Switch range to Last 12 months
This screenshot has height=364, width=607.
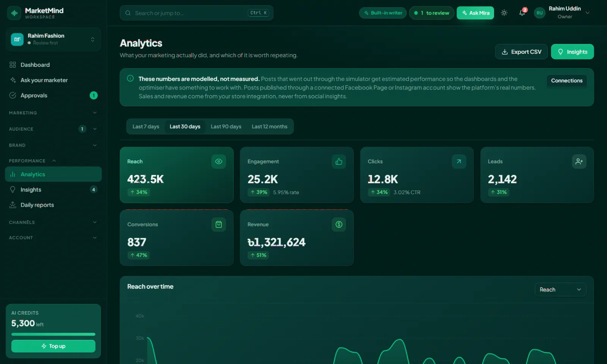(270, 127)
